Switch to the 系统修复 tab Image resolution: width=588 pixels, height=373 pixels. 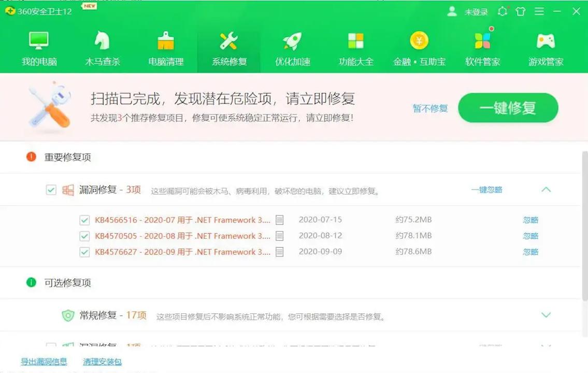pyautogui.click(x=228, y=47)
